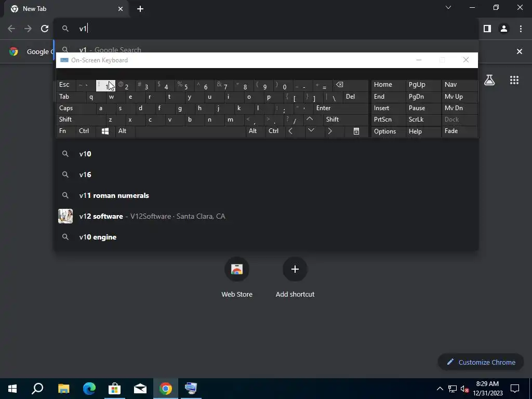Open a new tab with the plus button
This screenshot has height=399, width=532.
tap(140, 9)
